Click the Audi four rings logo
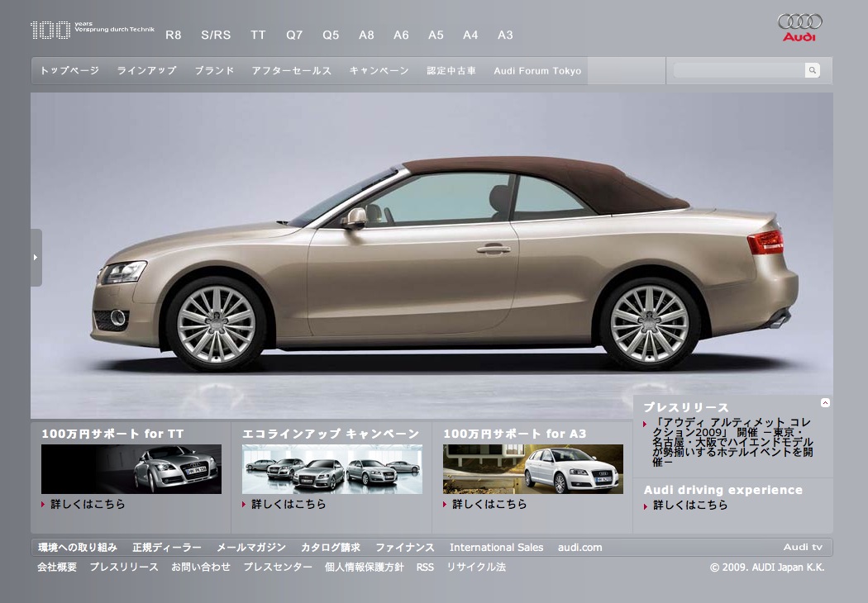Image resolution: width=868 pixels, height=603 pixels. click(799, 27)
